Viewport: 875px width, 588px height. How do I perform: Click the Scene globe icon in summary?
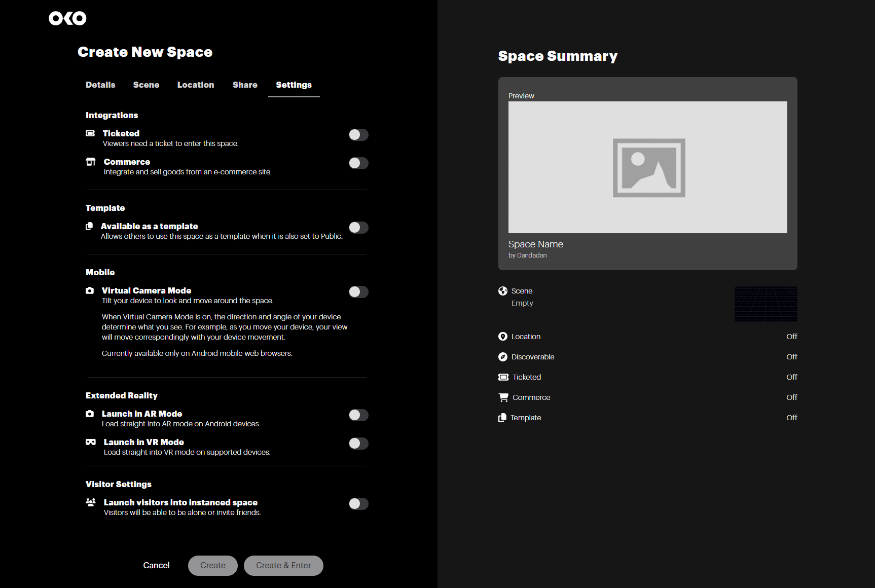pyautogui.click(x=503, y=291)
